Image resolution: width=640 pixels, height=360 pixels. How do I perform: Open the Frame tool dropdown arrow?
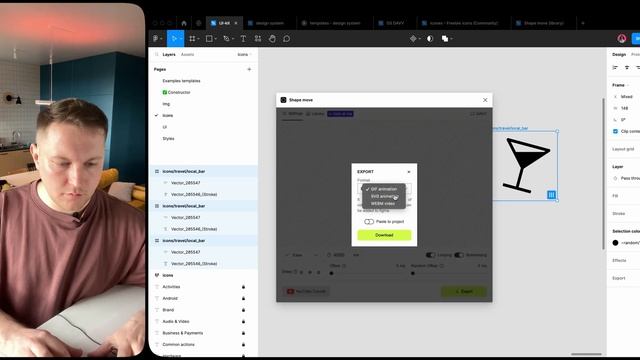coord(198,39)
